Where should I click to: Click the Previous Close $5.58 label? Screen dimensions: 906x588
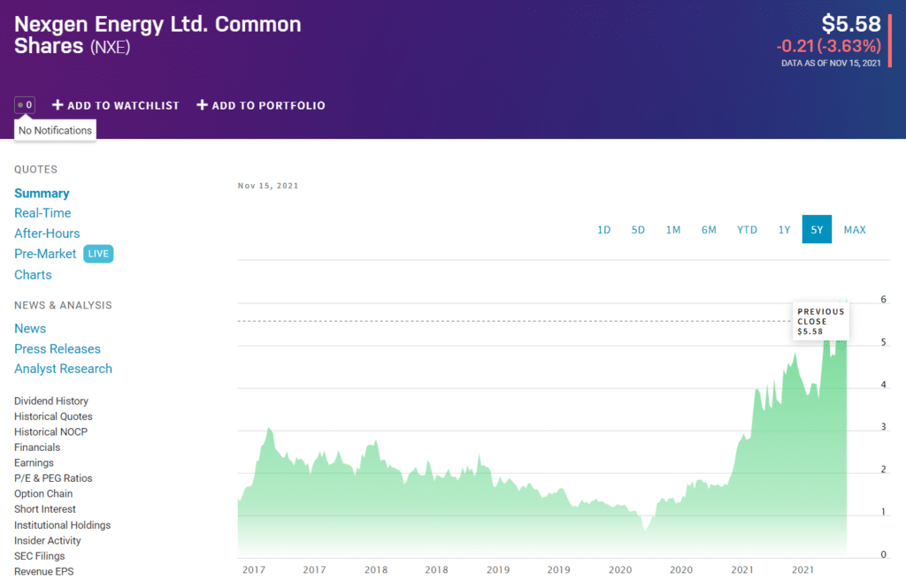[x=820, y=321]
